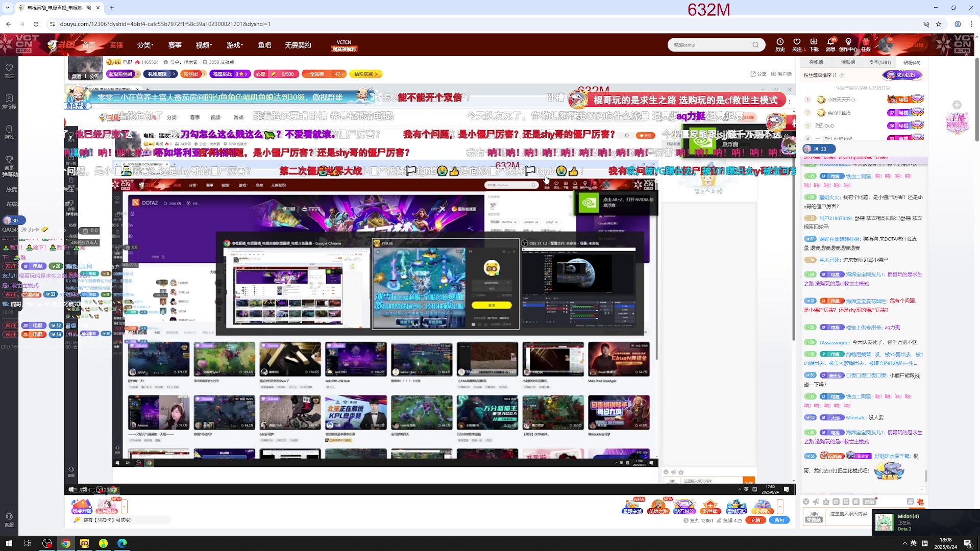Click the 雪城历险 penguin icon

coord(736,506)
